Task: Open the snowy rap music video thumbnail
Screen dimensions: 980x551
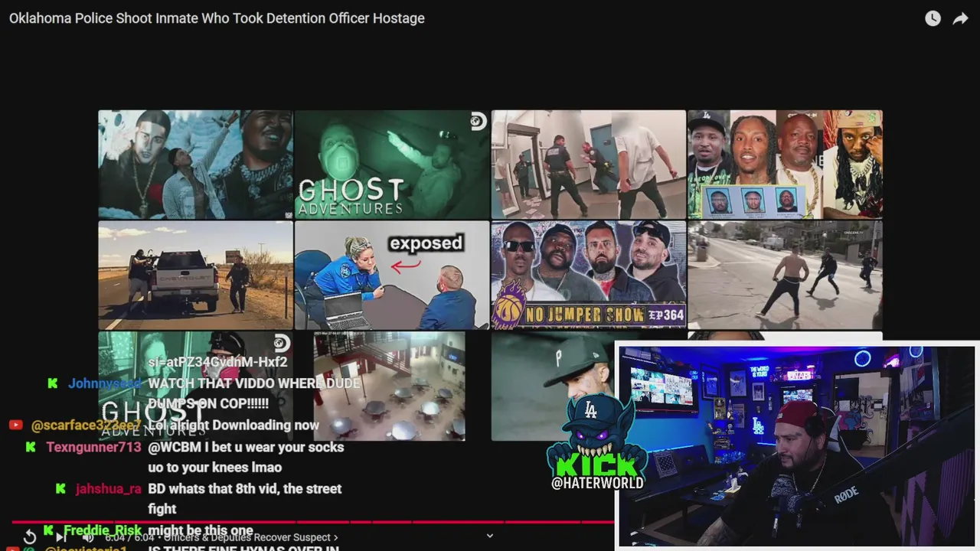Action: 195,165
